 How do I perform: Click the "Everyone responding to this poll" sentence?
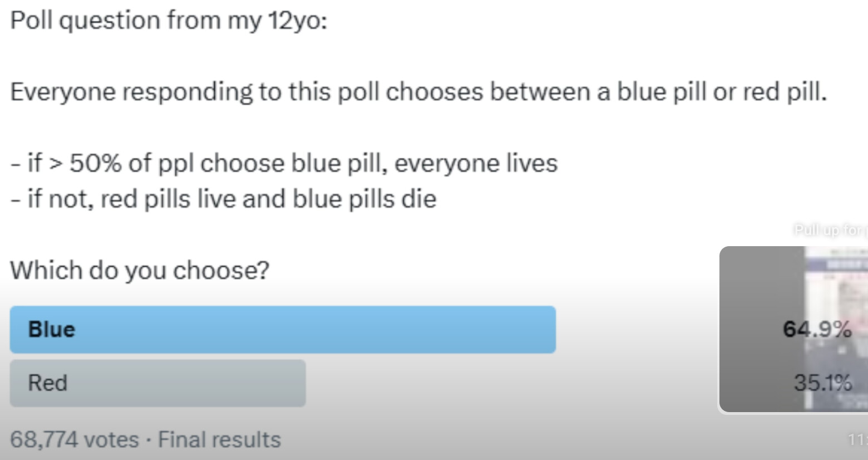point(418,92)
